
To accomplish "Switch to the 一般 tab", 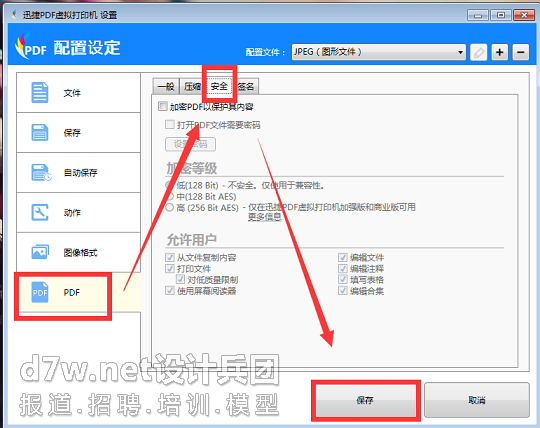I will [x=166, y=86].
